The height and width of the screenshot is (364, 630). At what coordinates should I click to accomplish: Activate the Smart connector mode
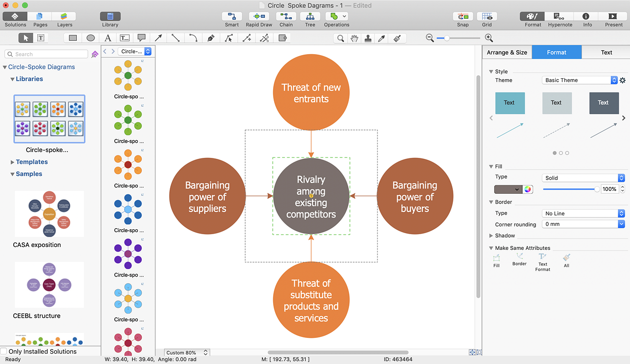pyautogui.click(x=232, y=16)
